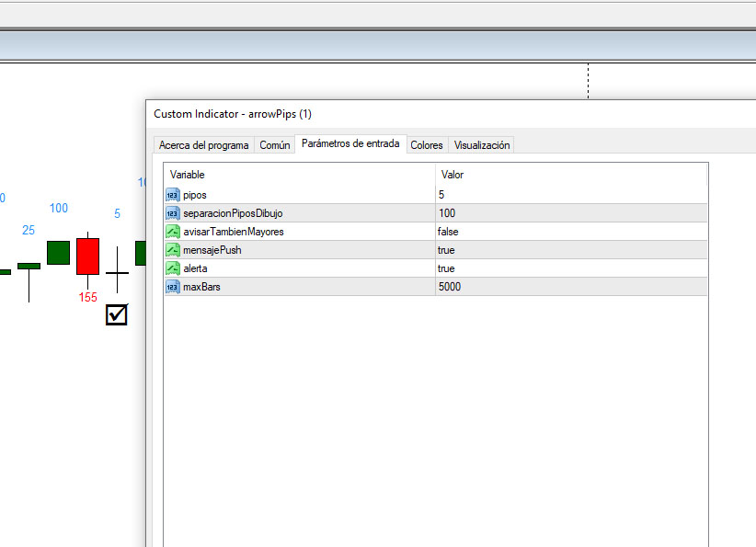Open the Colores tab
This screenshot has width=756, height=547.
[x=427, y=145]
